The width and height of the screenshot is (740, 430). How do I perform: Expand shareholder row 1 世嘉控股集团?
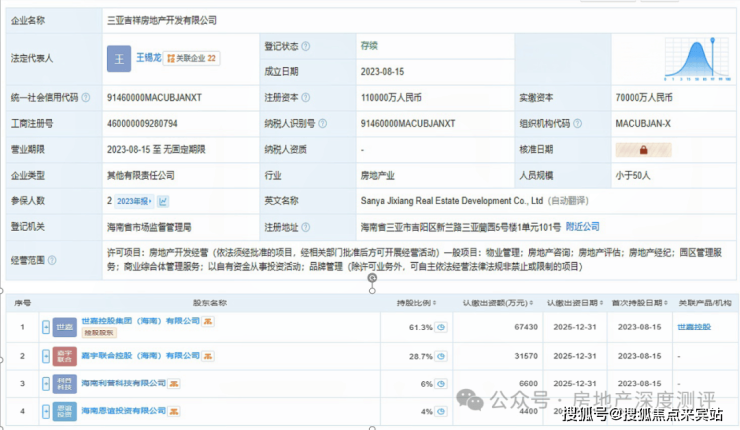click(46, 327)
